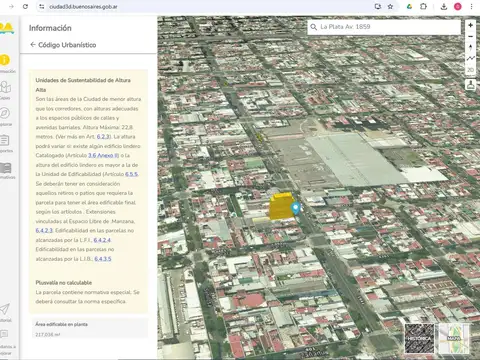Screen dimensions: 480x360
Task: Select the Mapa basemap thumbnail
Action: tap(454, 338)
